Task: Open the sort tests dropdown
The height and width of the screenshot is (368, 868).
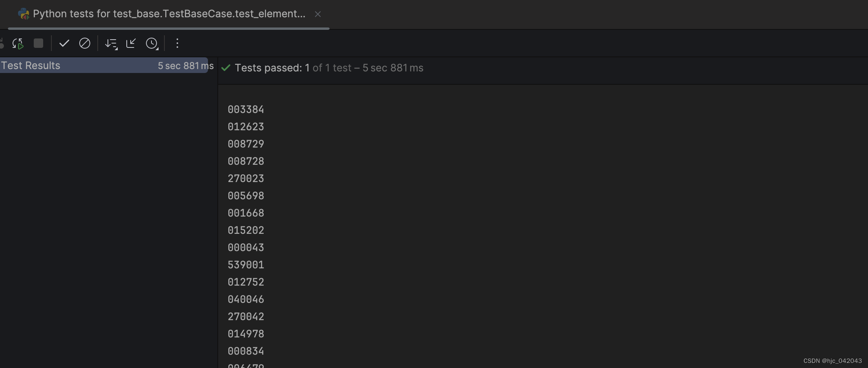Action: [x=111, y=44]
